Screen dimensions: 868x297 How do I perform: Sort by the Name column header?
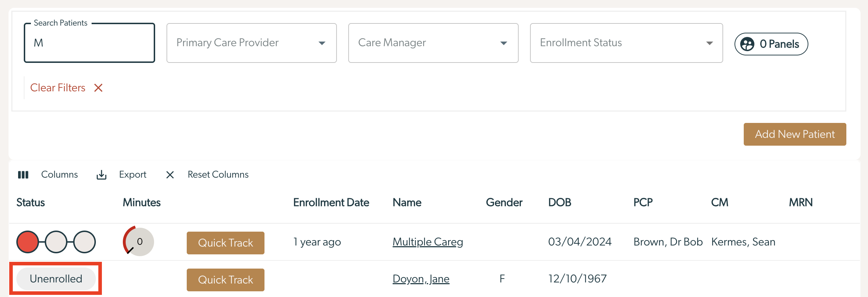(407, 202)
